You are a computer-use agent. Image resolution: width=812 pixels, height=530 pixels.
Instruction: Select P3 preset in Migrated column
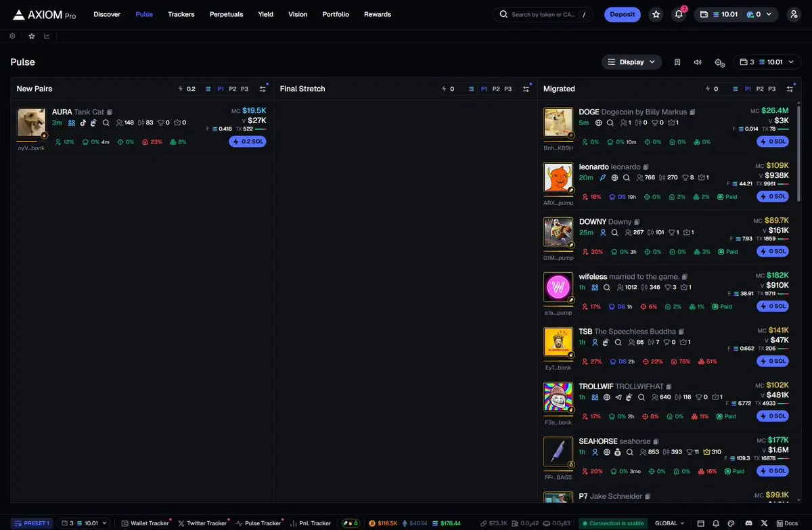coord(771,89)
